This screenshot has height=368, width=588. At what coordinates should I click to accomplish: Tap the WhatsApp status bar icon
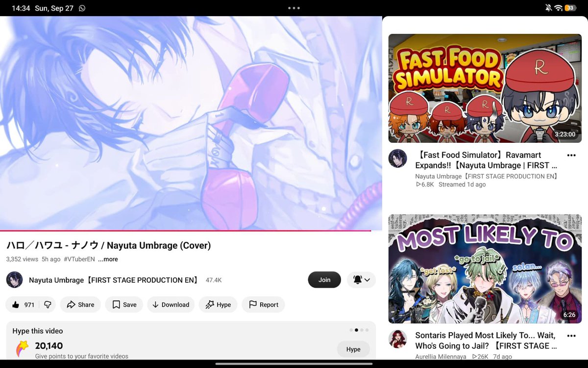coord(82,8)
